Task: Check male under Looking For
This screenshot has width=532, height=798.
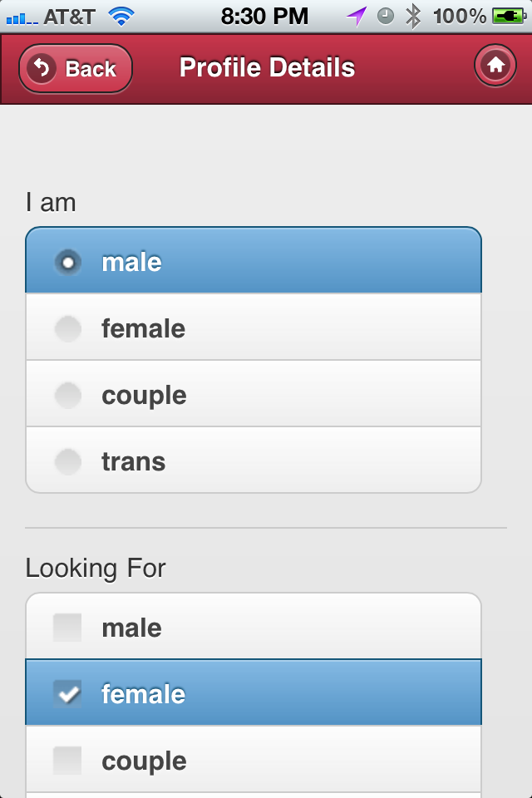Action: 254,627
